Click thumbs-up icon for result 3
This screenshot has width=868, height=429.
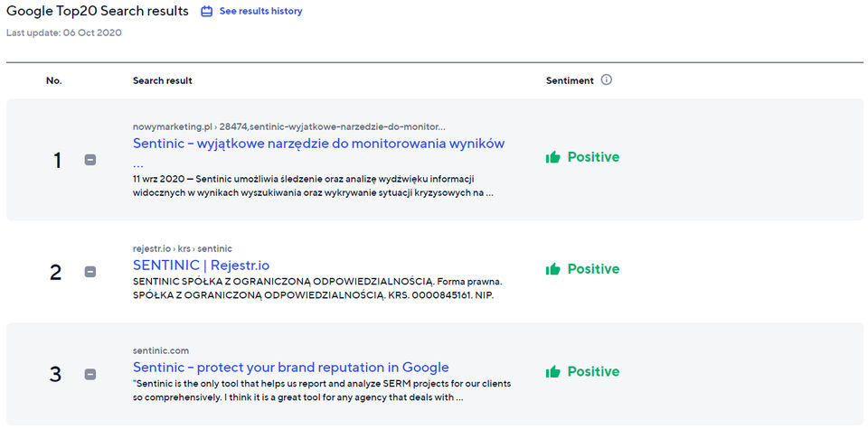tap(553, 372)
